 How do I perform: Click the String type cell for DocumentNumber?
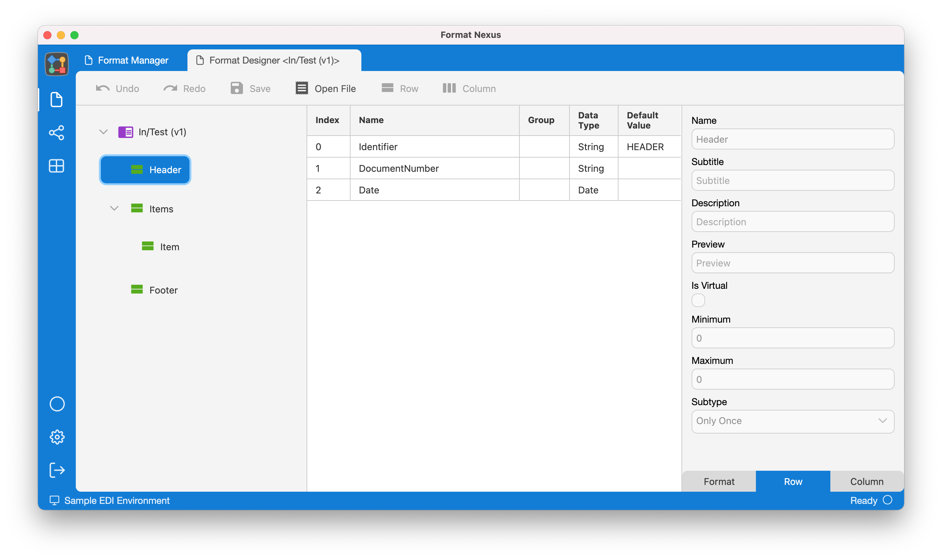coord(593,168)
